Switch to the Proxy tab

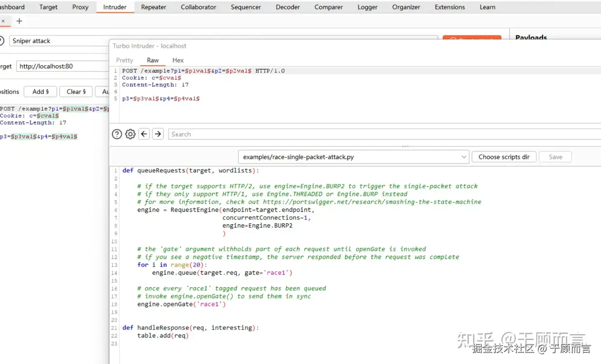pyautogui.click(x=80, y=7)
